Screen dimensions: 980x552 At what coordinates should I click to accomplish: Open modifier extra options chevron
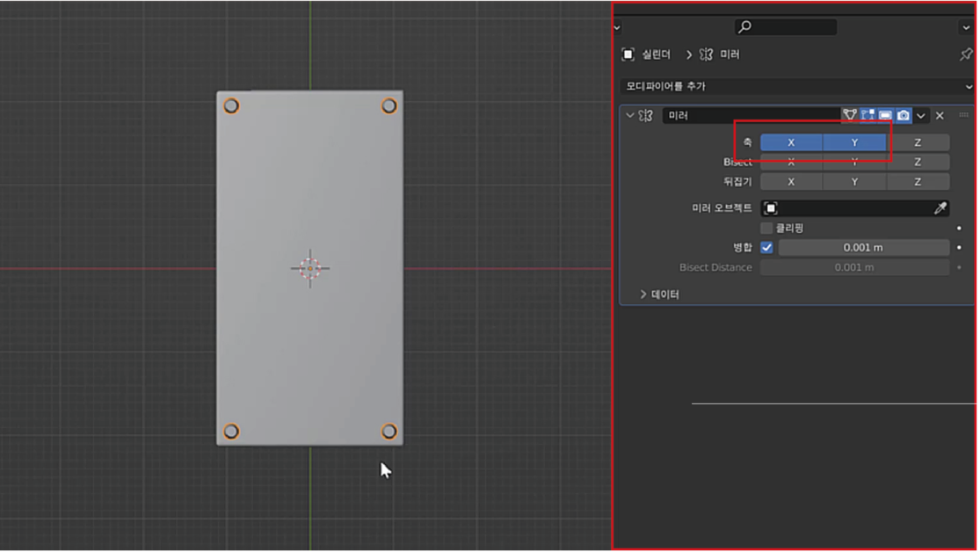point(920,116)
